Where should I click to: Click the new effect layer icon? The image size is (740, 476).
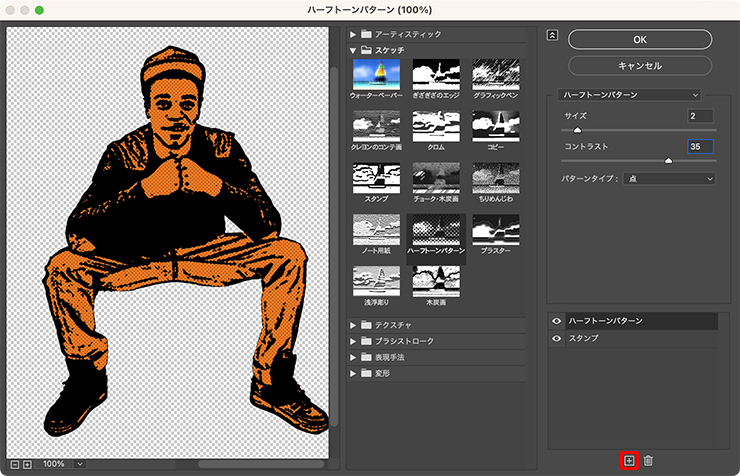tap(629, 460)
